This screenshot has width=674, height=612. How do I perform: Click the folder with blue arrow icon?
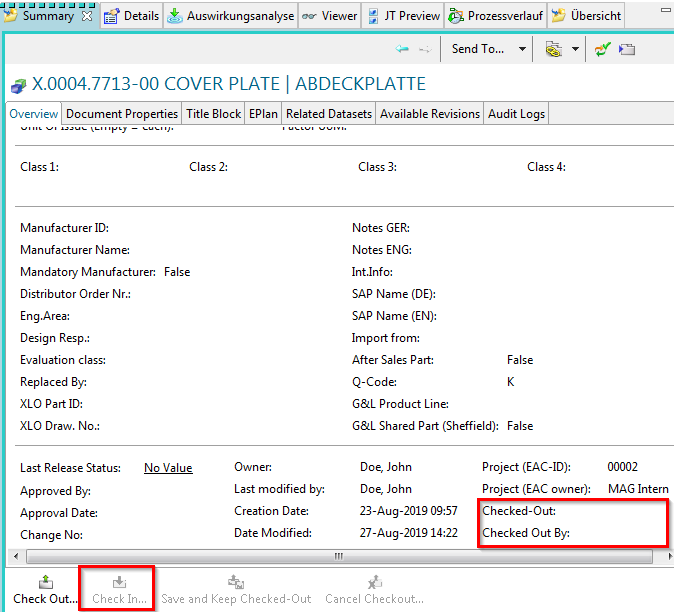tap(627, 49)
